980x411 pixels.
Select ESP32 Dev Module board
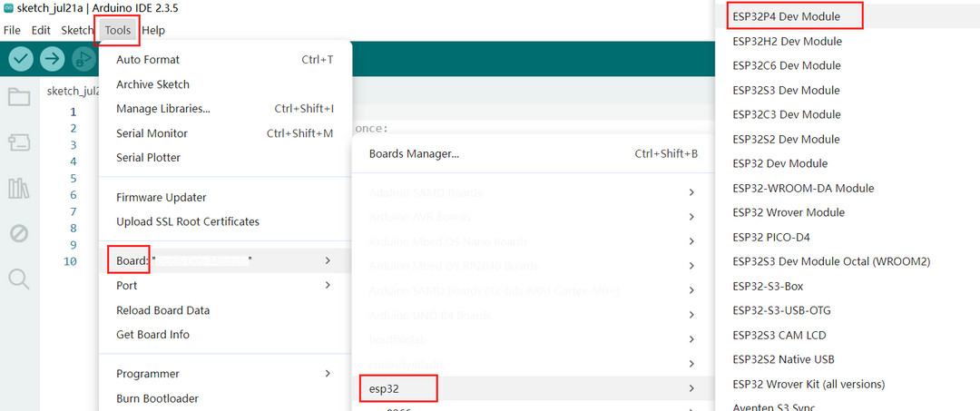click(x=848, y=163)
